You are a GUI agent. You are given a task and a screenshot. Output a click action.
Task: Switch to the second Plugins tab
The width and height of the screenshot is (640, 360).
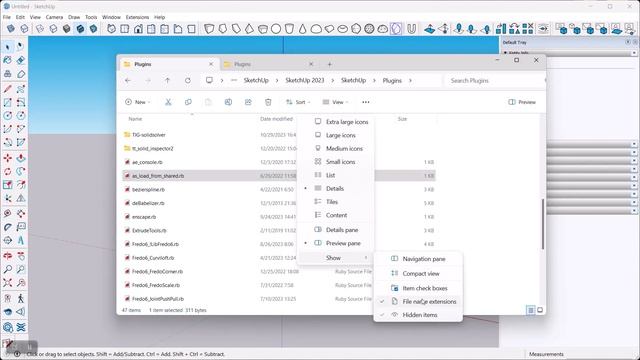tap(265, 64)
